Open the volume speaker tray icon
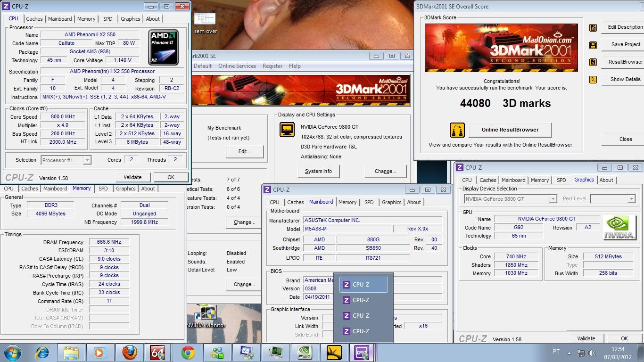Screen dimensions: 644x362 (592, 353)
